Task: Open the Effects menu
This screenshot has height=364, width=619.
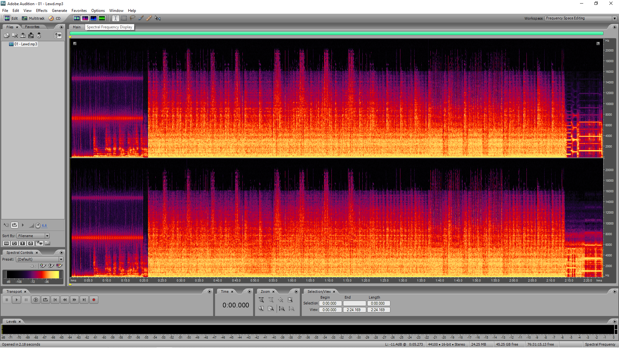Action: [42, 11]
